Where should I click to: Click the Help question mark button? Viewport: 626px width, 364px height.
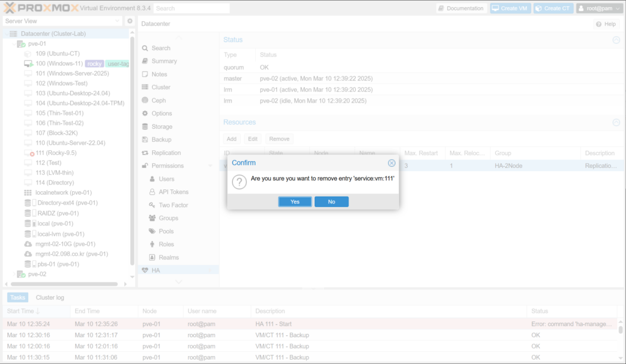(x=605, y=24)
